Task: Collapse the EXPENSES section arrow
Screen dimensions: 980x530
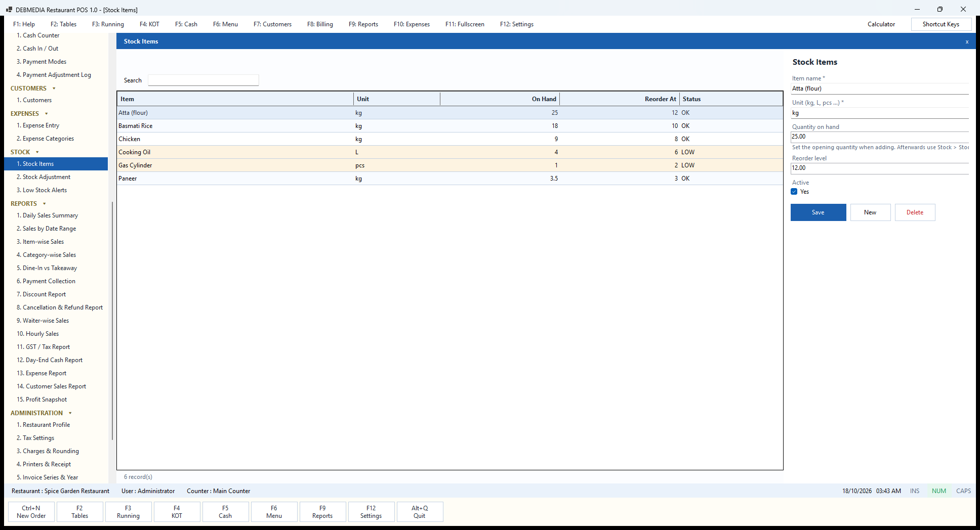Action: pyautogui.click(x=47, y=114)
